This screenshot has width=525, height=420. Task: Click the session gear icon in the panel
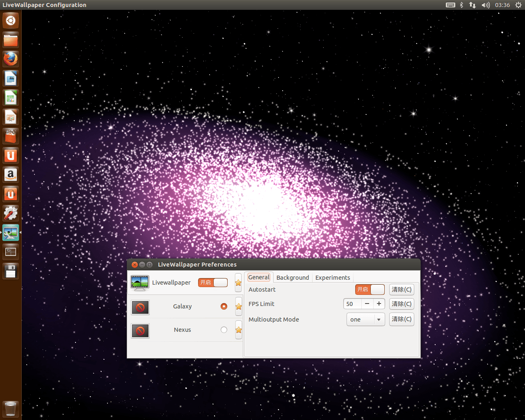pos(518,5)
